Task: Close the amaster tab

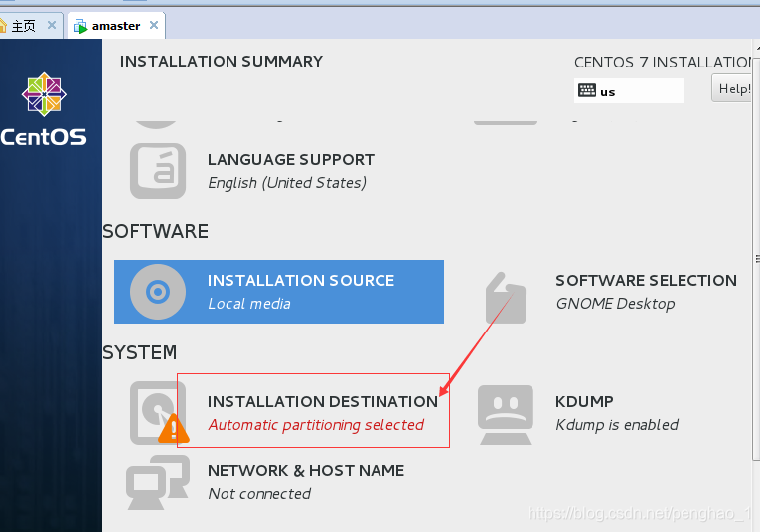Action: click(154, 25)
